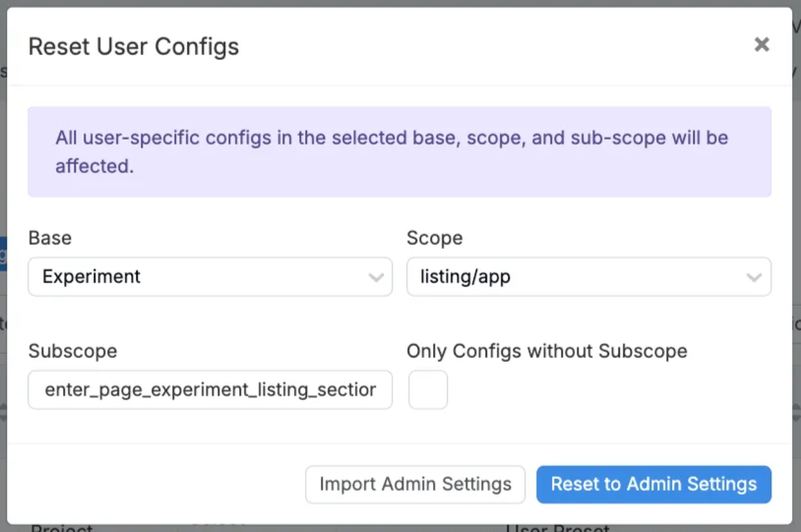Click the 'Only Configs without Subscope' label
Image resolution: width=801 pixels, height=532 pixels.
(x=546, y=351)
